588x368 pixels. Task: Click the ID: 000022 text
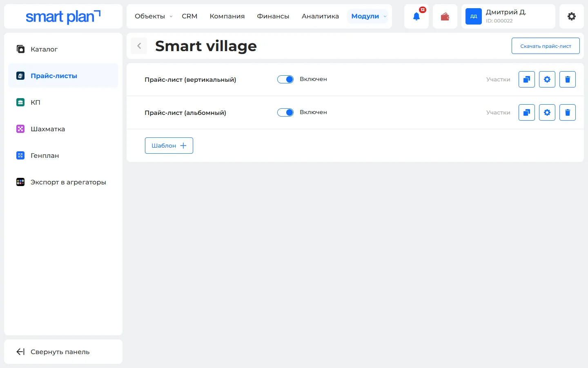pyautogui.click(x=499, y=21)
